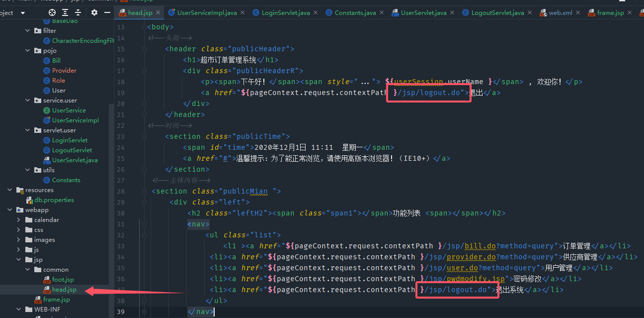Select the Constants class icon in tree
The image size is (644, 318).
[x=47, y=180]
